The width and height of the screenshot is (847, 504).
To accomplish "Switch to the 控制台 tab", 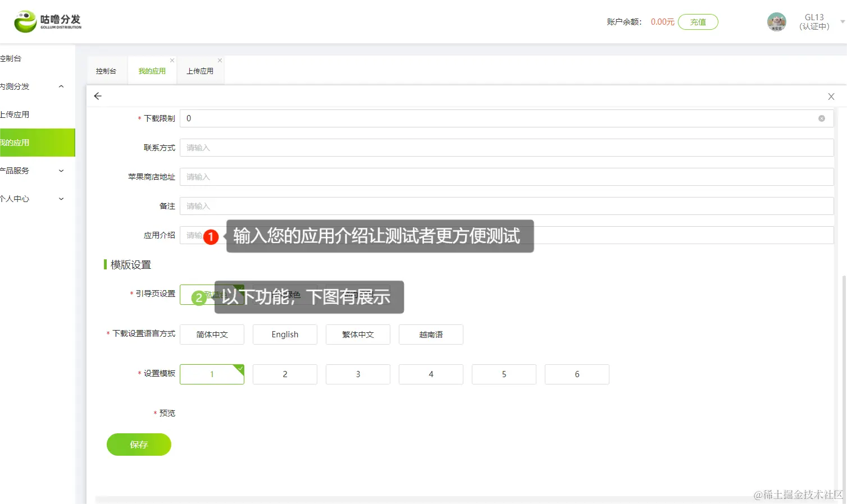I will pos(107,70).
